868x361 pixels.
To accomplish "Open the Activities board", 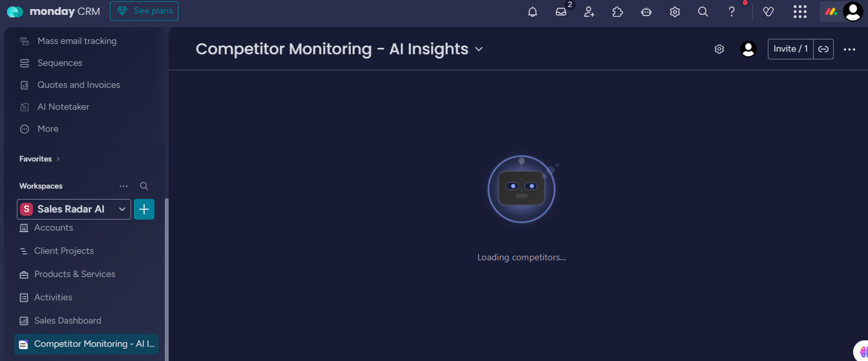I will pyautogui.click(x=53, y=297).
